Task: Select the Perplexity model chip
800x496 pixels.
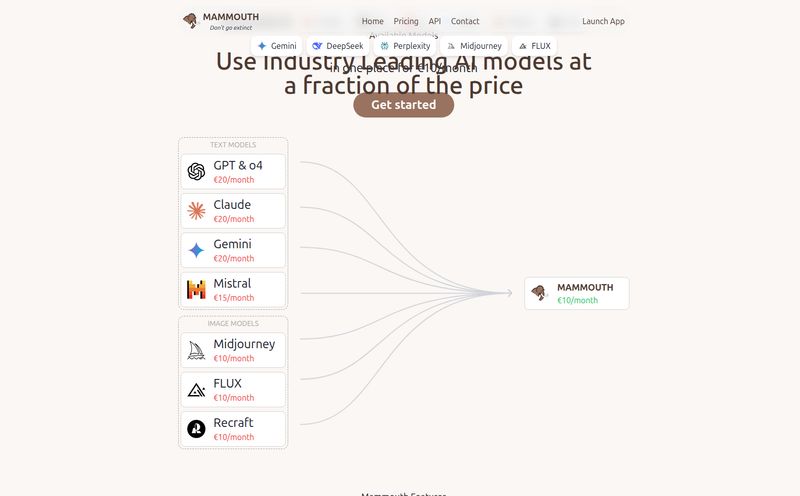Action: tap(405, 46)
